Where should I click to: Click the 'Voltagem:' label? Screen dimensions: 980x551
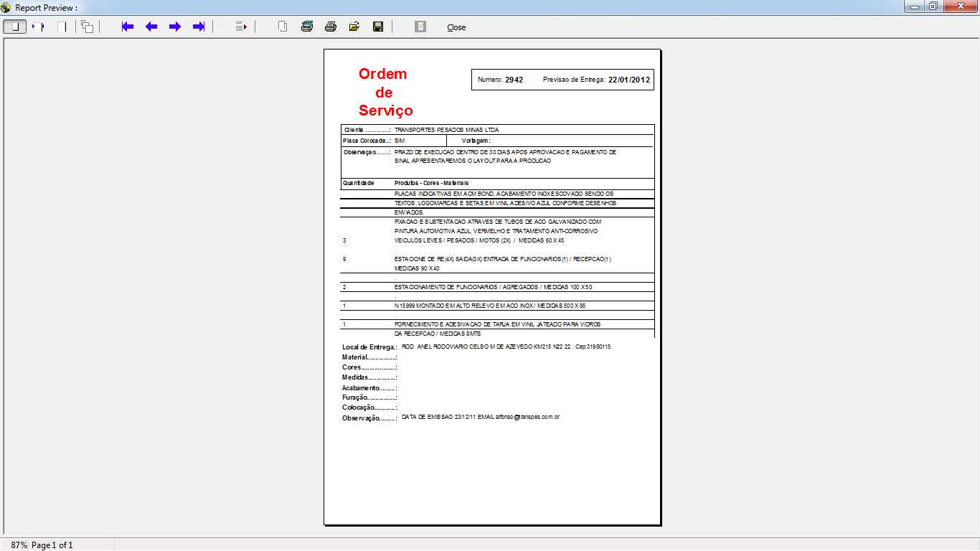476,141
